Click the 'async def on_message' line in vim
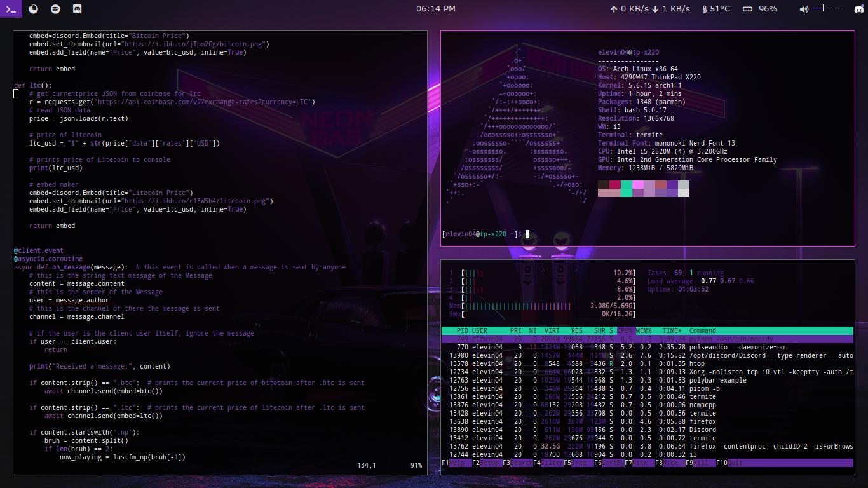Image resolution: width=868 pixels, height=488 pixels. 180,268
